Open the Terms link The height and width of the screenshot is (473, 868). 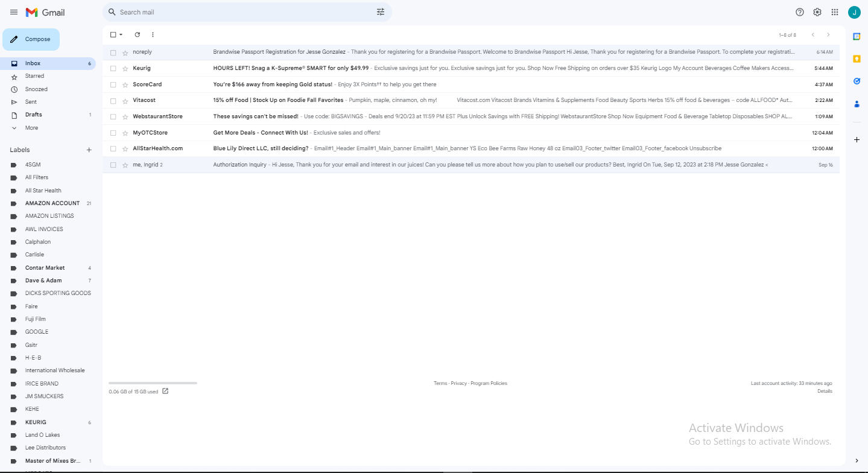click(440, 384)
